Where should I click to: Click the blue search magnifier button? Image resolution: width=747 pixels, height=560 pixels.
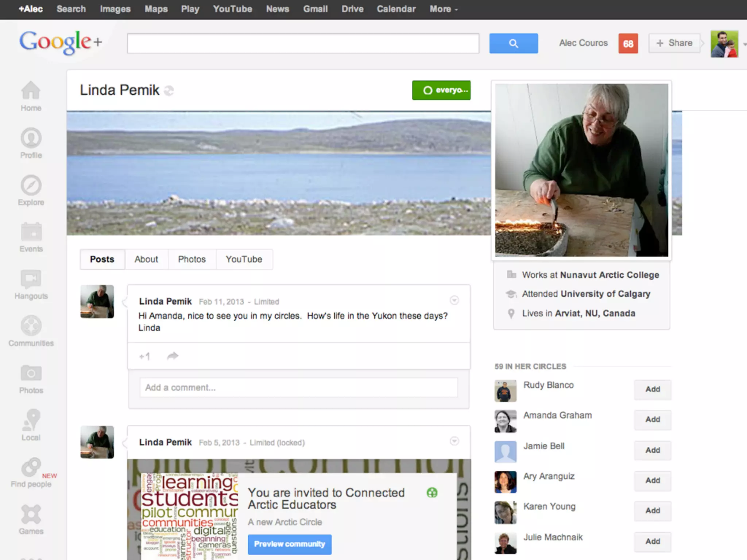pos(513,43)
